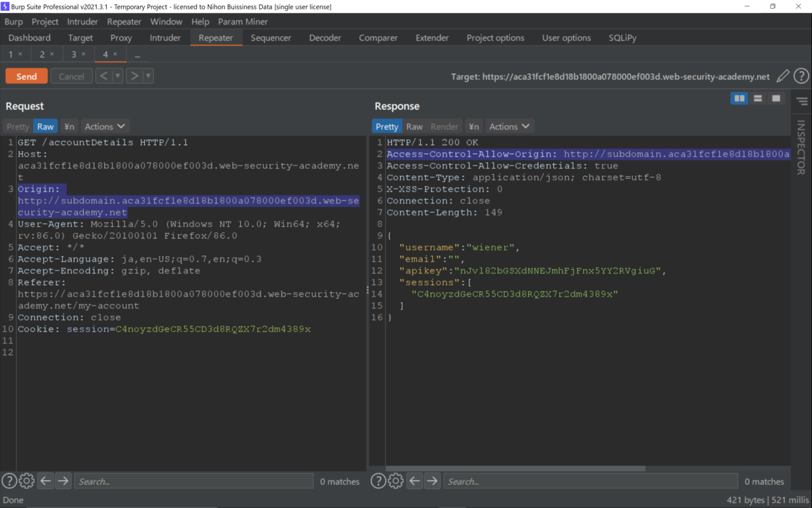Screen dimensions: 812x508
Task: Add new Repeater tab with ellipsis
Action: 137,54
